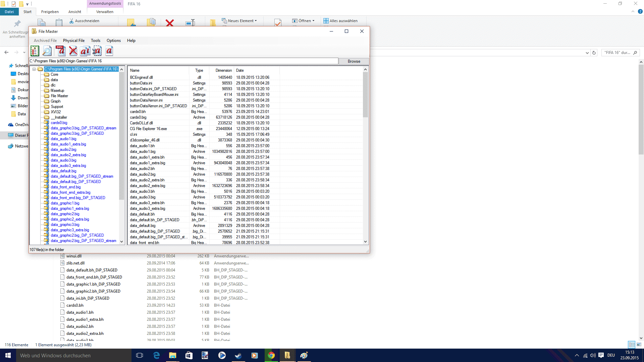644x362 pixels.
Task: Select CG File Explorer 16.exe in the list
Action: click(x=148, y=129)
